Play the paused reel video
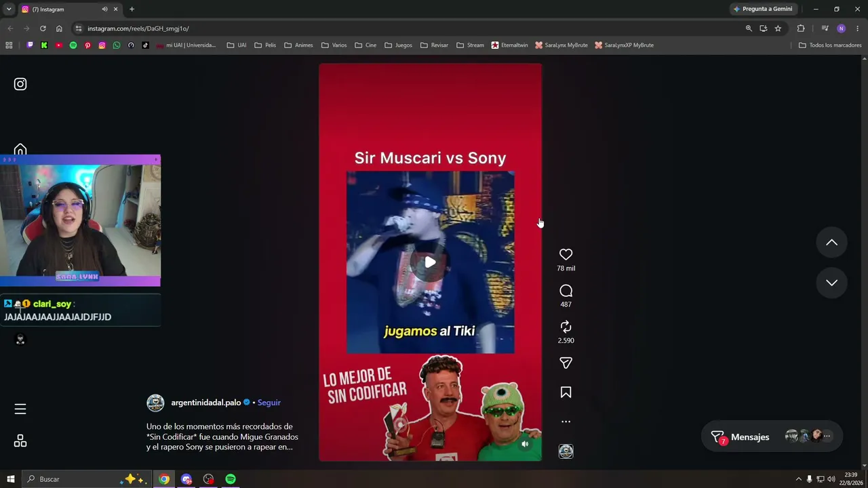 pyautogui.click(x=430, y=262)
